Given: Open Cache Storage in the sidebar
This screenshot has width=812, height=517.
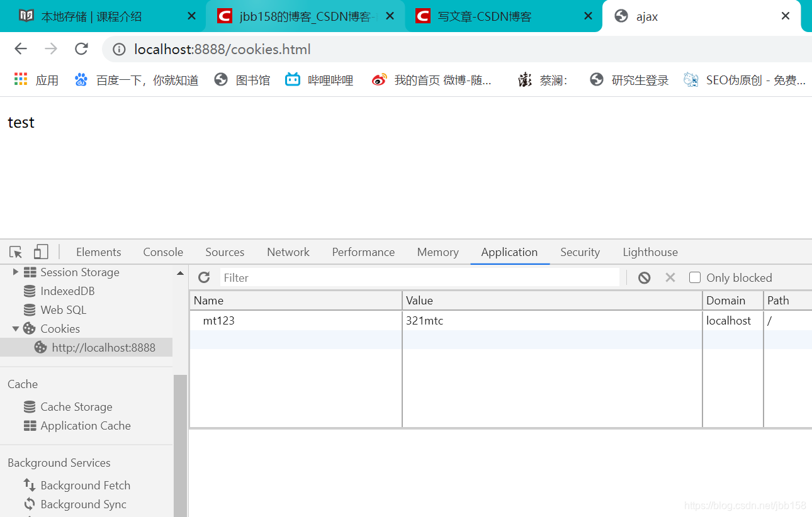Looking at the screenshot, I should (x=76, y=406).
